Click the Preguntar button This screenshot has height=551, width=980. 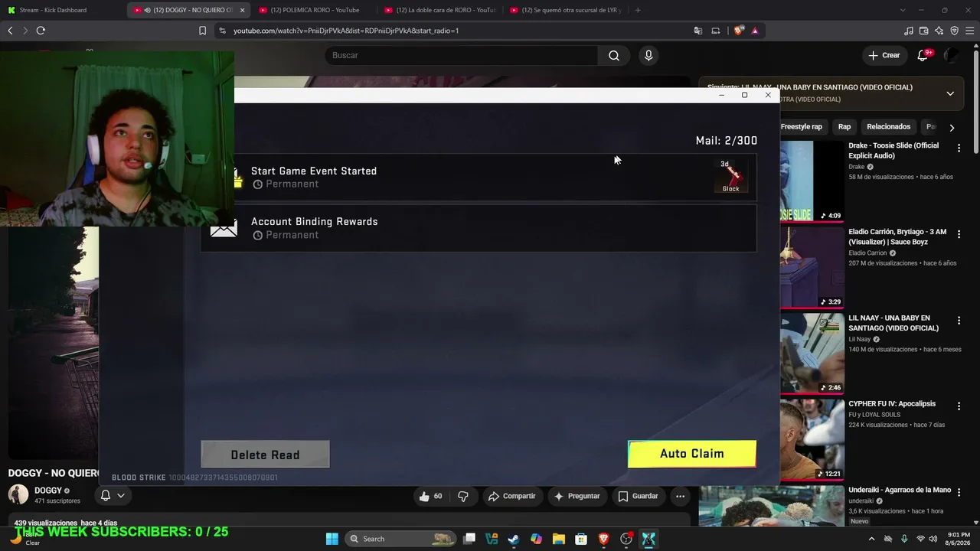click(x=577, y=496)
